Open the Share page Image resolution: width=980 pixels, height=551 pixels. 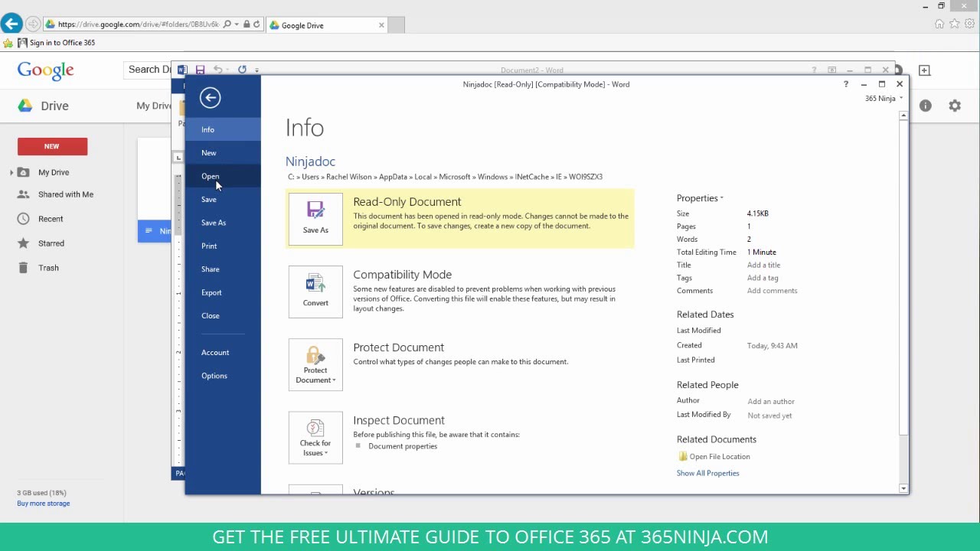(223, 269)
